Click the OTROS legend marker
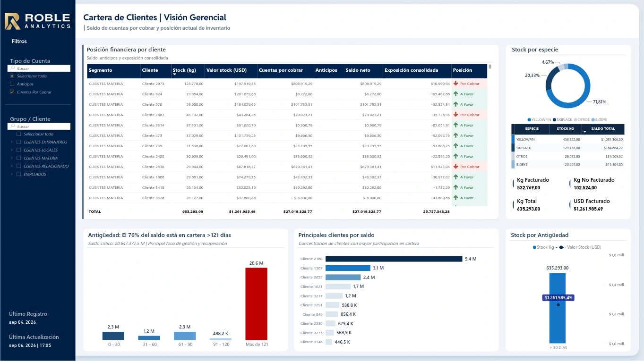This screenshot has width=644, height=362. [575, 120]
